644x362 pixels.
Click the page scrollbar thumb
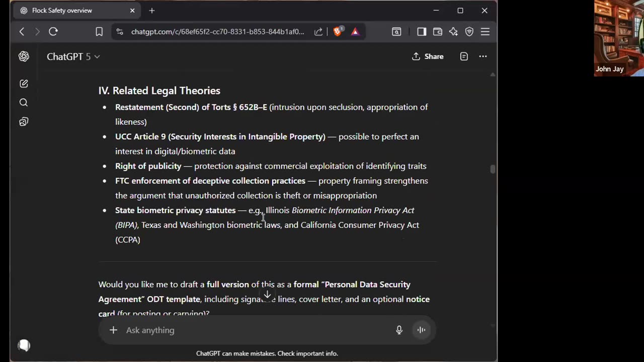(x=493, y=169)
